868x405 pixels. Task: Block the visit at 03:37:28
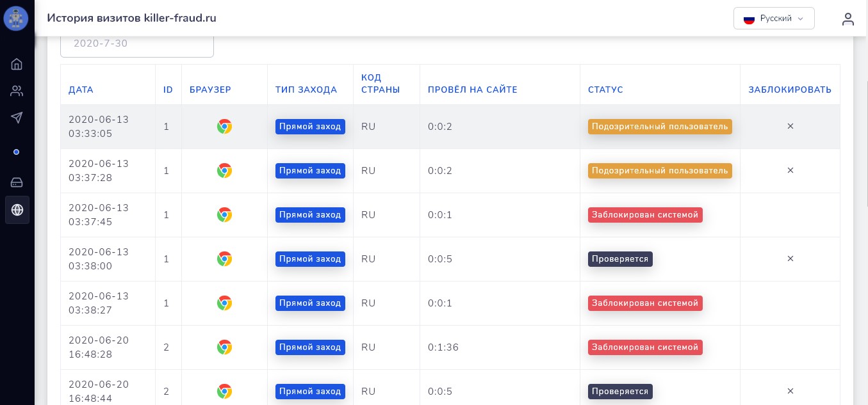pyautogui.click(x=790, y=171)
